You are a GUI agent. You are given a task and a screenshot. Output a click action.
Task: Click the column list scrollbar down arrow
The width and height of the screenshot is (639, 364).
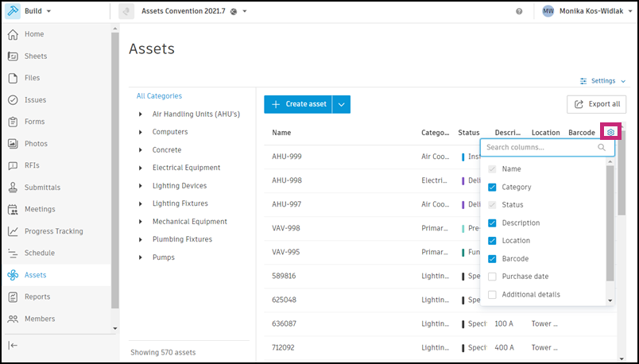pyautogui.click(x=610, y=301)
